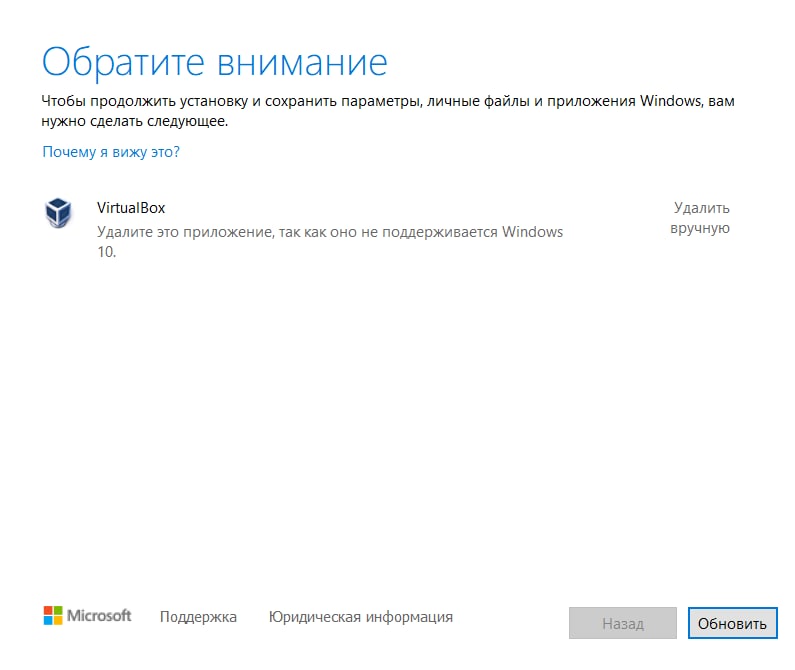
Task: Click the VirtualBox removal description text
Action: pos(330,241)
